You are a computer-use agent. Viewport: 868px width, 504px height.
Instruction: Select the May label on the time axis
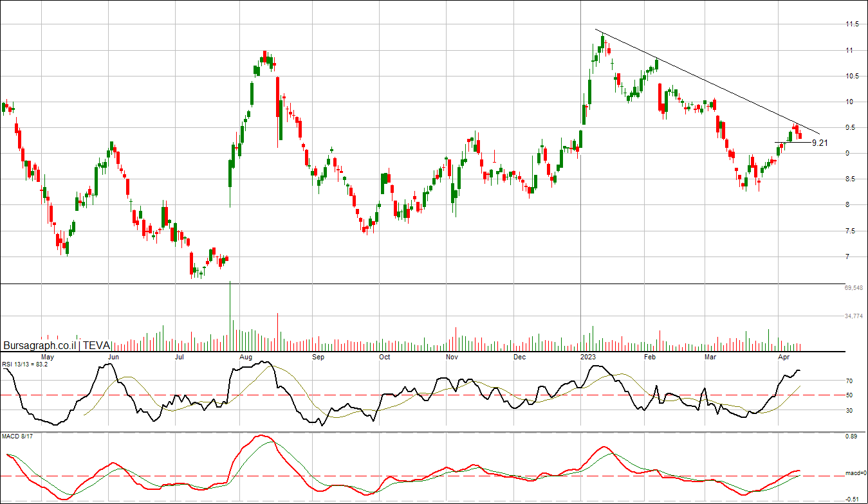tap(48, 356)
